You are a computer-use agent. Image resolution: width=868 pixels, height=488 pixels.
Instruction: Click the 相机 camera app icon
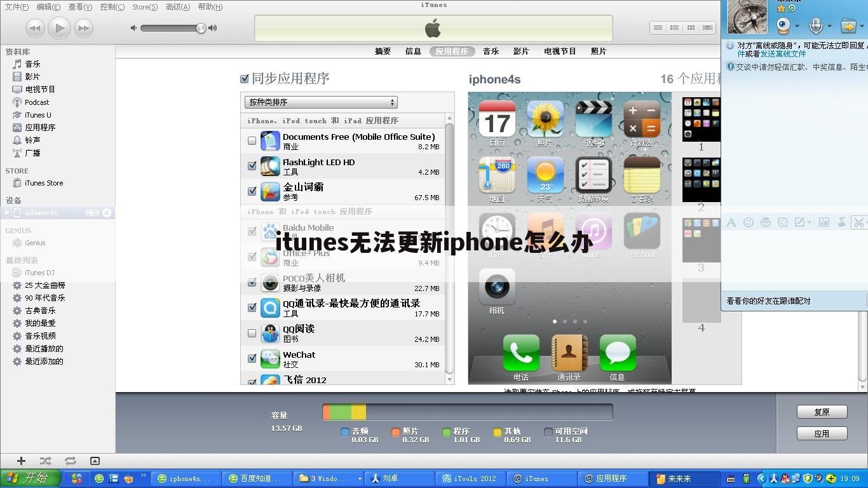[497, 287]
